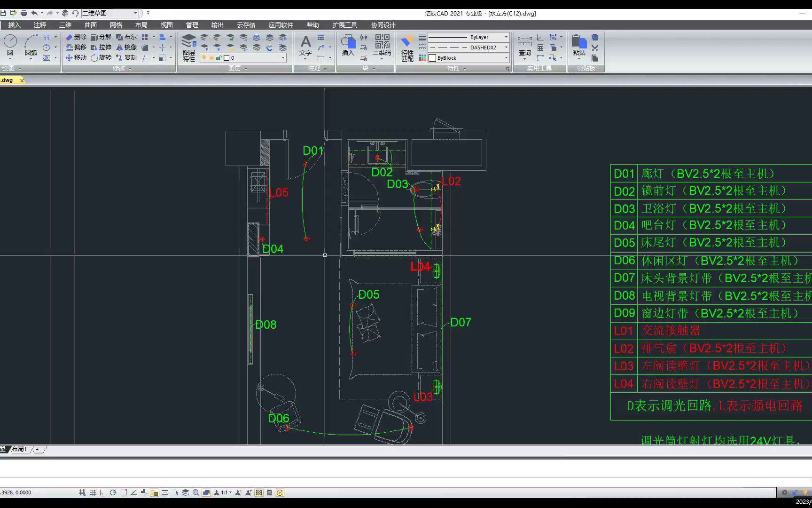Toggle snap mode in status bar
This screenshot has height=508, width=812.
[82, 492]
